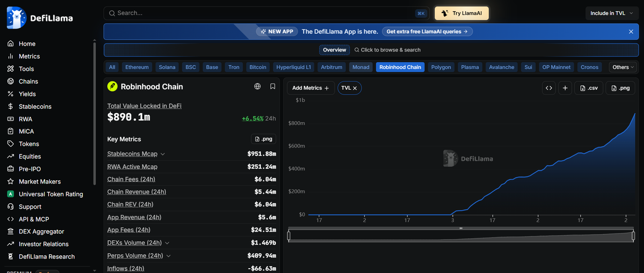
Task: Click Get extra free LlamaAI queries
Action: click(427, 32)
